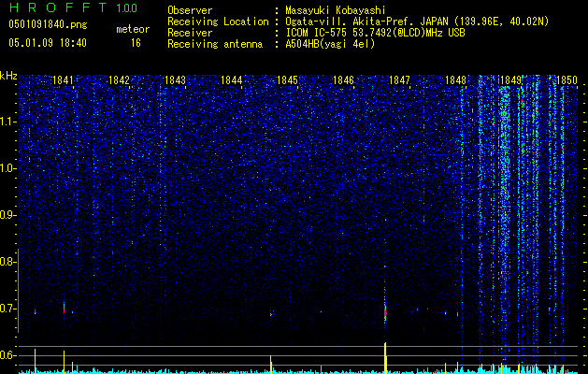Click the 0.9 kHz frequency label

7,215
